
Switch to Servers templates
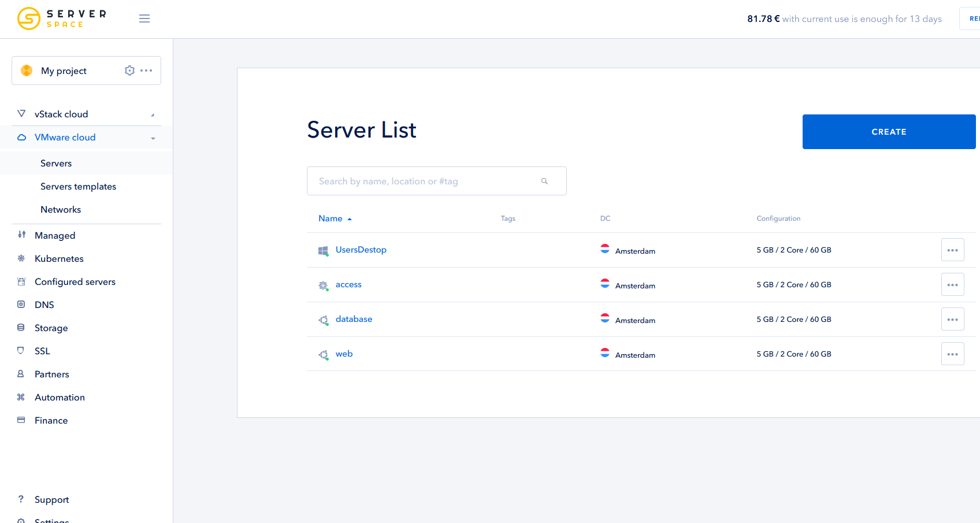tap(78, 186)
